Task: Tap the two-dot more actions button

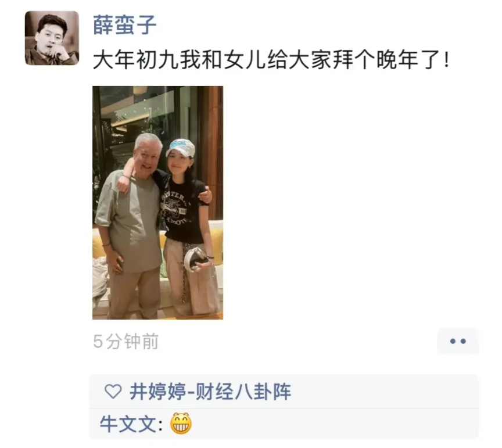Action: point(457,341)
